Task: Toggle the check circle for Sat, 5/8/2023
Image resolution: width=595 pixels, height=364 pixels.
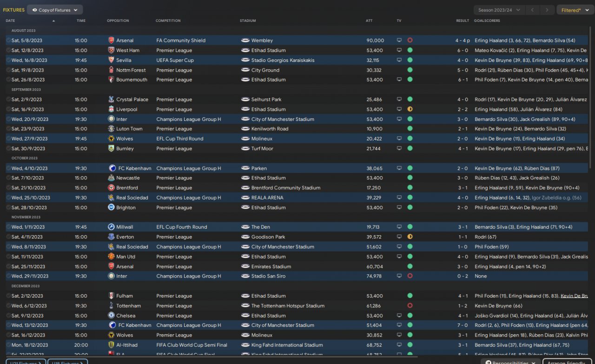Action: click(8, 40)
